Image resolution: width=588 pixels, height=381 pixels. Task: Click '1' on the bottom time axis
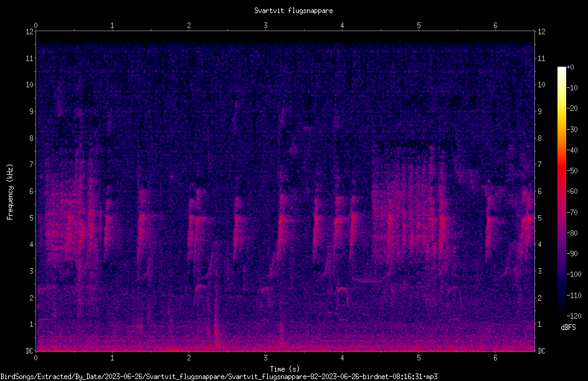coord(112,358)
